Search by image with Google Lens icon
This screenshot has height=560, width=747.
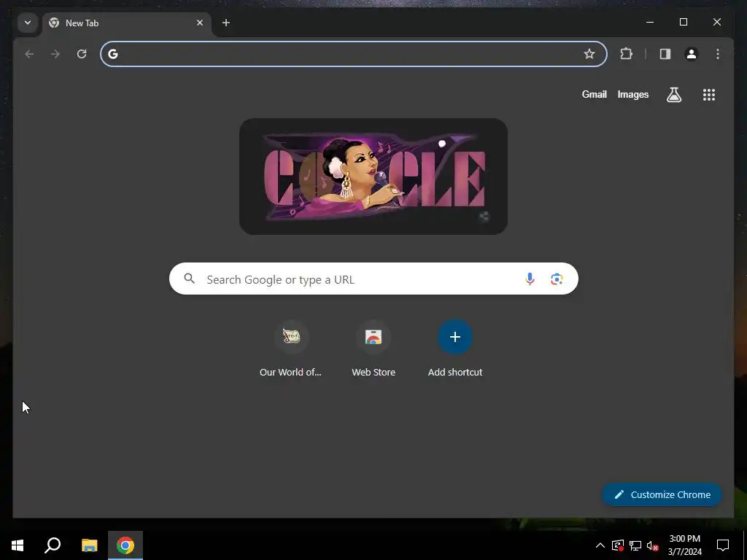557,279
